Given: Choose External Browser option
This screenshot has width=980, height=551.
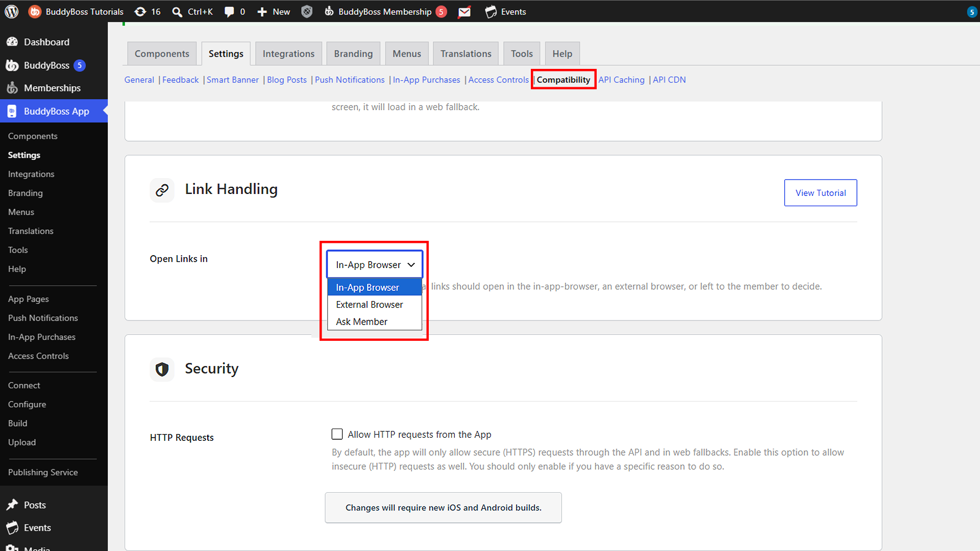Looking at the screenshot, I should coord(375,305).
